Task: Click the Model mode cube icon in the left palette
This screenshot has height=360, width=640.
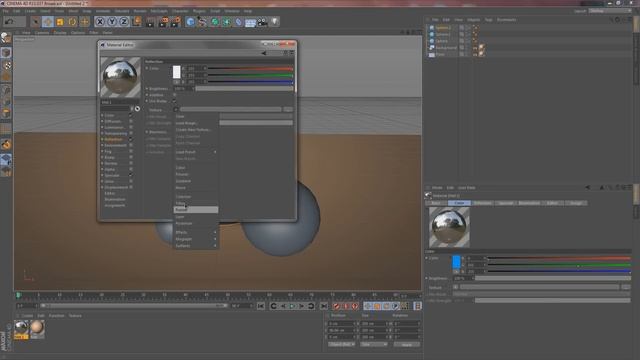Action: click(6, 52)
